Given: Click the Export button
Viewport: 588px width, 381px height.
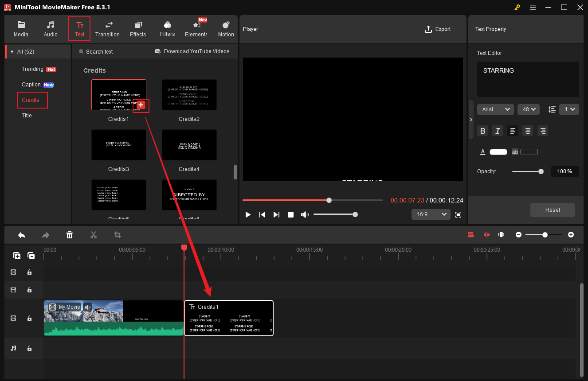Looking at the screenshot, I should pos(438,29).
